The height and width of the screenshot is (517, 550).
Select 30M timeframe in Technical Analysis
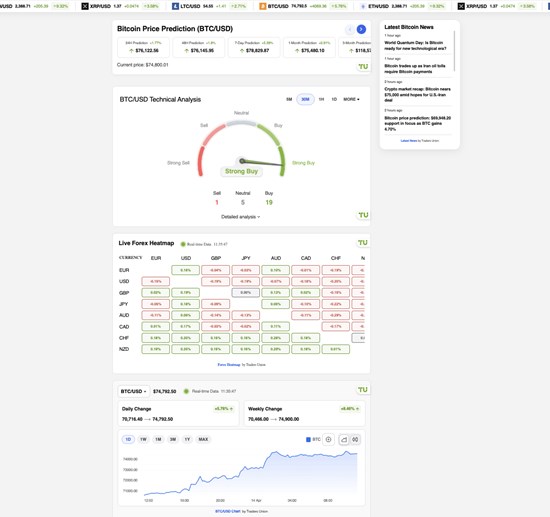click(306, 99)
